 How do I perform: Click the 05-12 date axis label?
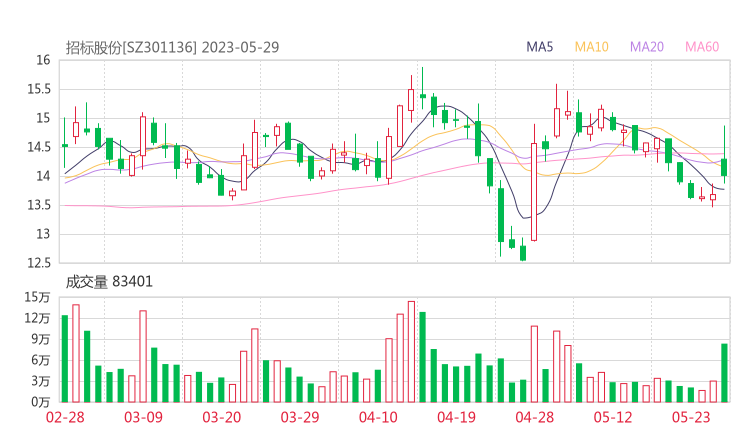pyautogui.click(x=613, y=417)
